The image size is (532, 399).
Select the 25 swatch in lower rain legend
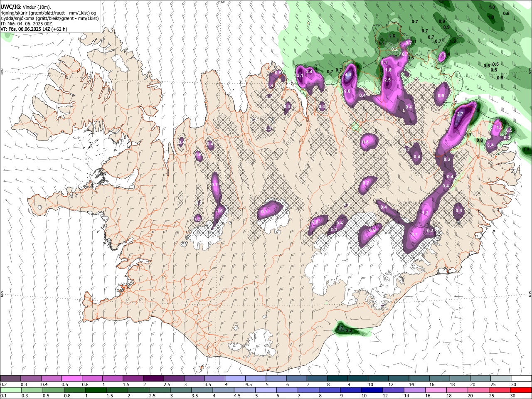(x=500, y=390)
